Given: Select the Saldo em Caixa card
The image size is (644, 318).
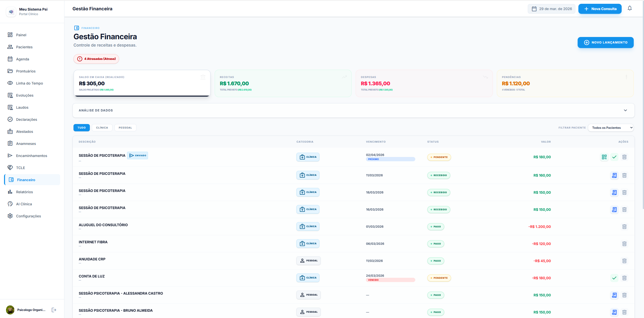Looking at the screenshot, I should 142,83.
